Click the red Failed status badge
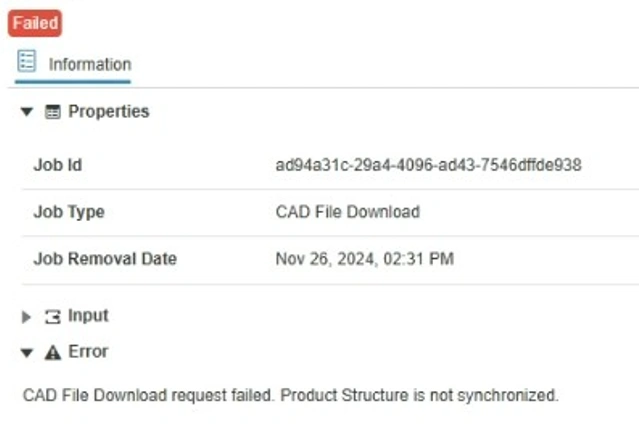The image size is (639, 432). [x=35, y=23]
